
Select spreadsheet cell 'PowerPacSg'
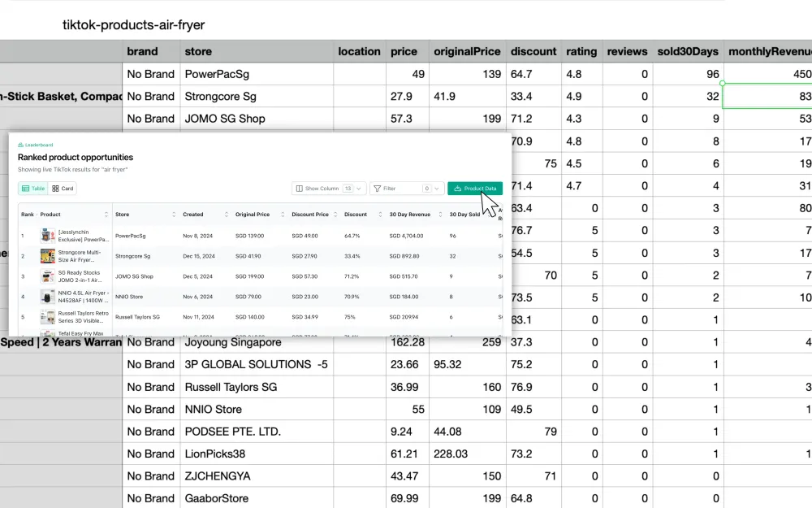pos(257,74)
